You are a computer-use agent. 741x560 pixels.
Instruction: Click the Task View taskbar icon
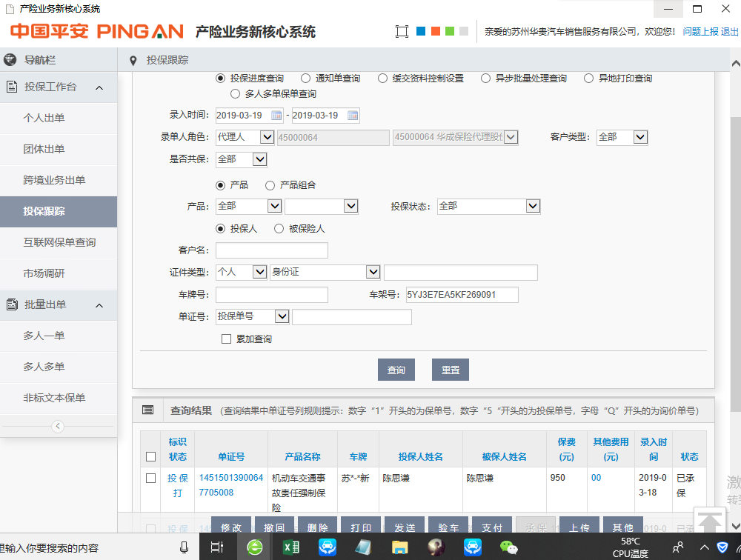click(x=217, y=547)
